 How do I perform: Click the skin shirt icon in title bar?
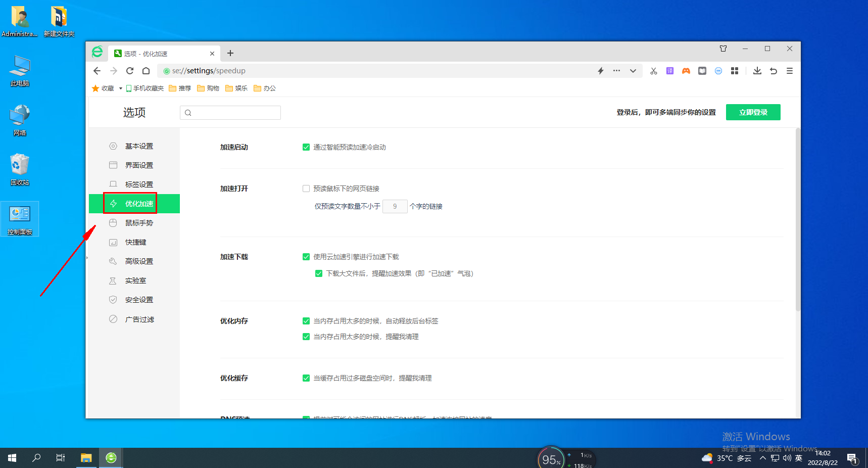[x=724, y=49]
